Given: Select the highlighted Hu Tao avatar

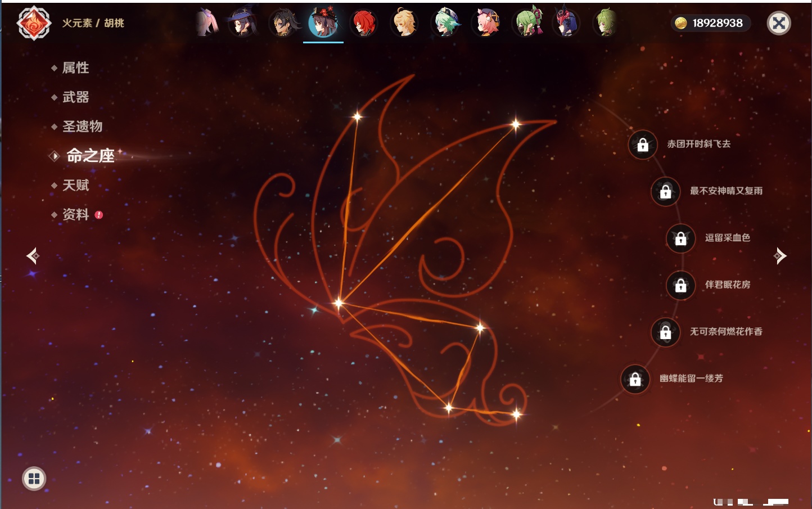Looking at the screenshot, I should (x=323, y=22).
